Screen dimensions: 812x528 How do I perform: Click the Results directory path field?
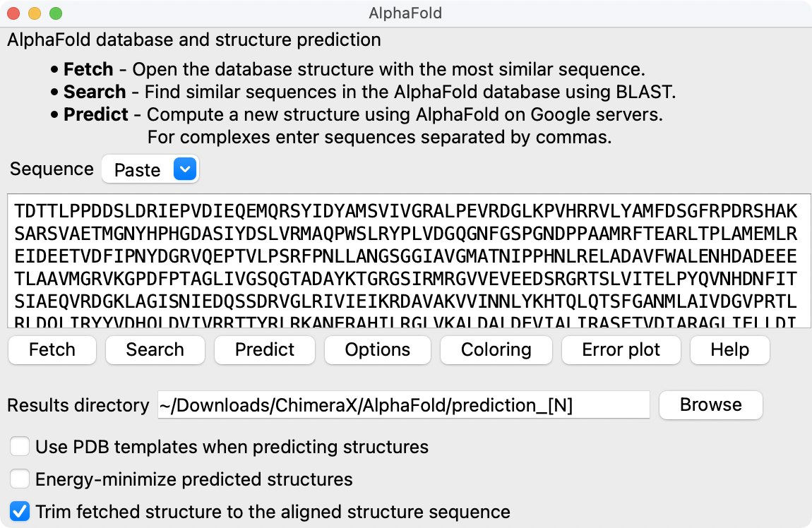pos(403,405)
